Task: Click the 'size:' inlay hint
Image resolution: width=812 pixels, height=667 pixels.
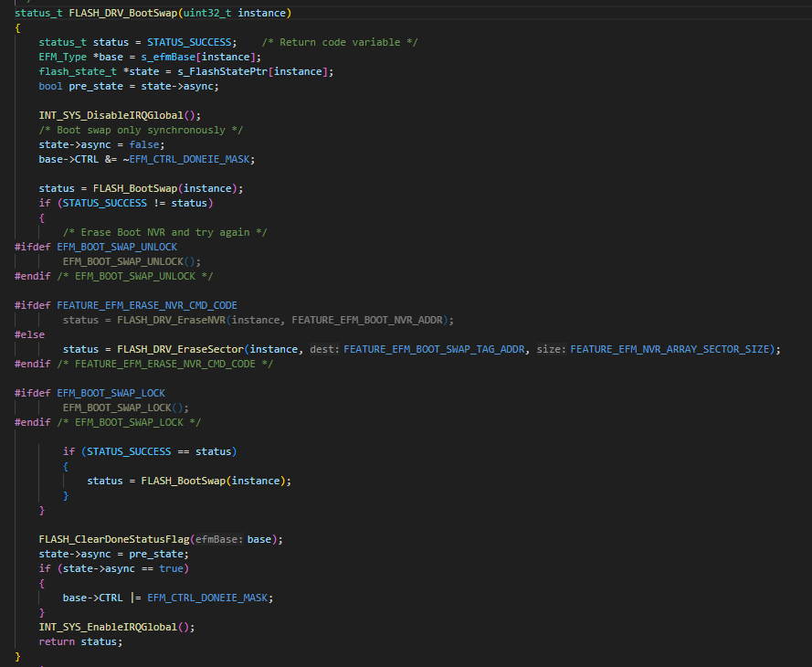Action: 552,350
